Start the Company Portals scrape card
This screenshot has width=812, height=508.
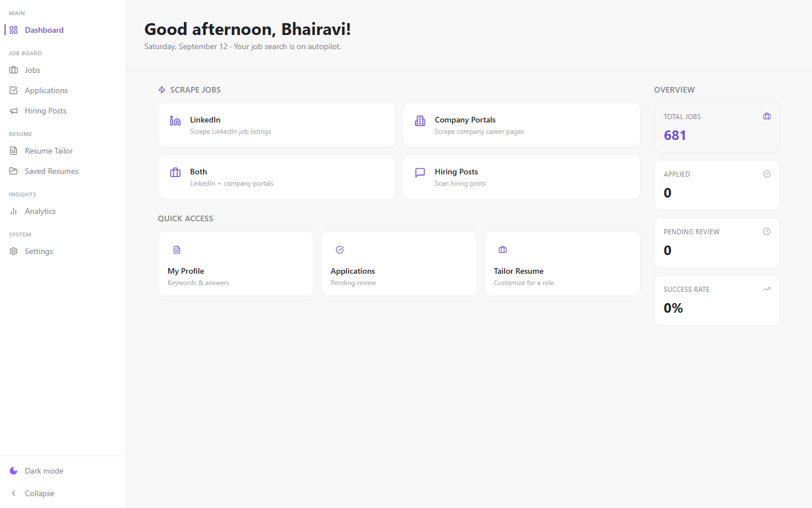tap(522, 125)
